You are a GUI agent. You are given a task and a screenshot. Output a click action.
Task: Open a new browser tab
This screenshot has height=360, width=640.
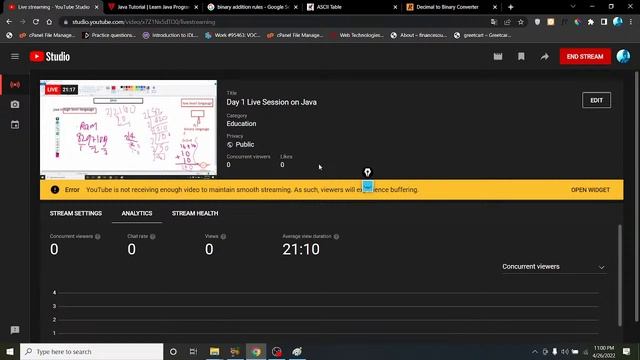[511, 7]
